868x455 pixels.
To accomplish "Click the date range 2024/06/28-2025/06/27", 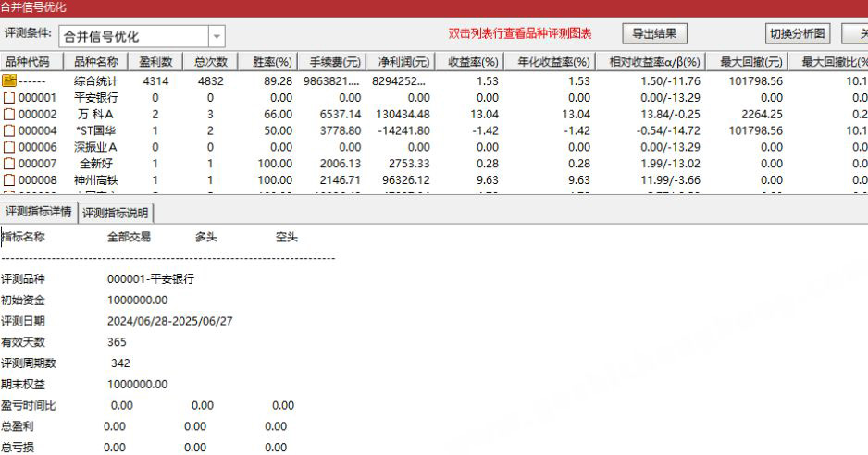I will [170, 321].
